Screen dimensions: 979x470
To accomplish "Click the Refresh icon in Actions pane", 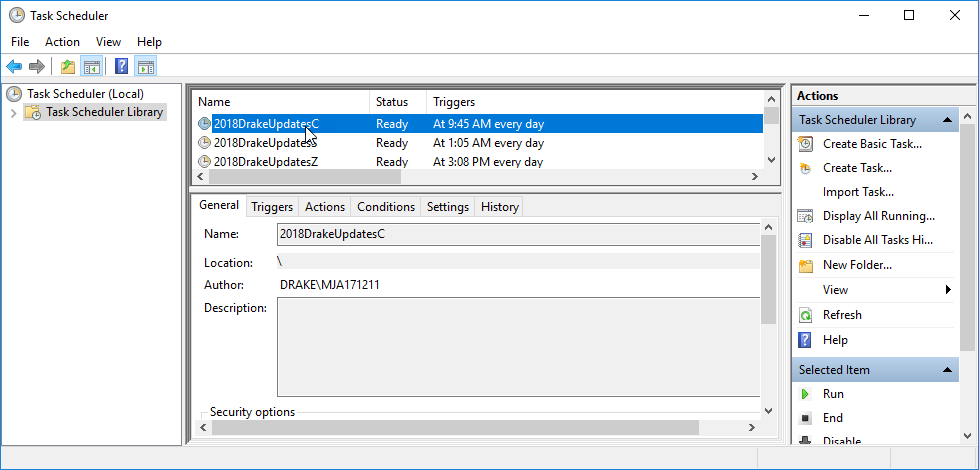I will [806, 315].
